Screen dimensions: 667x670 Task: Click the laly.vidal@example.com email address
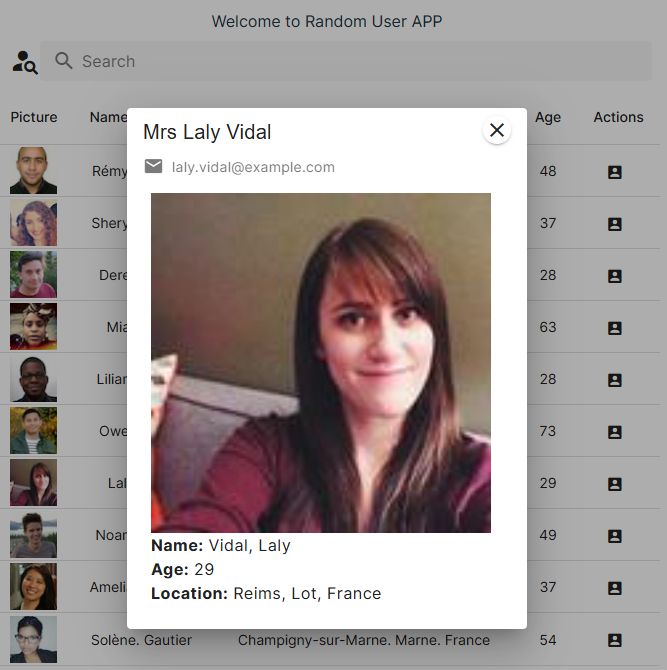(x=253, y=167)
